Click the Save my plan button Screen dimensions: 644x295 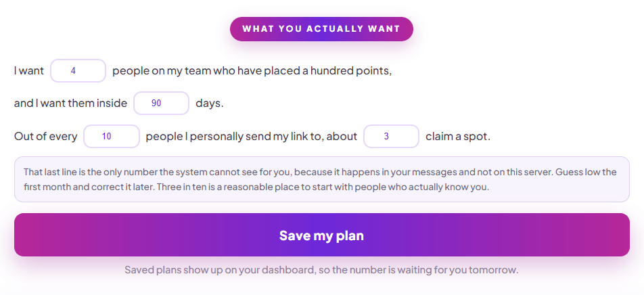pos(321,235)
